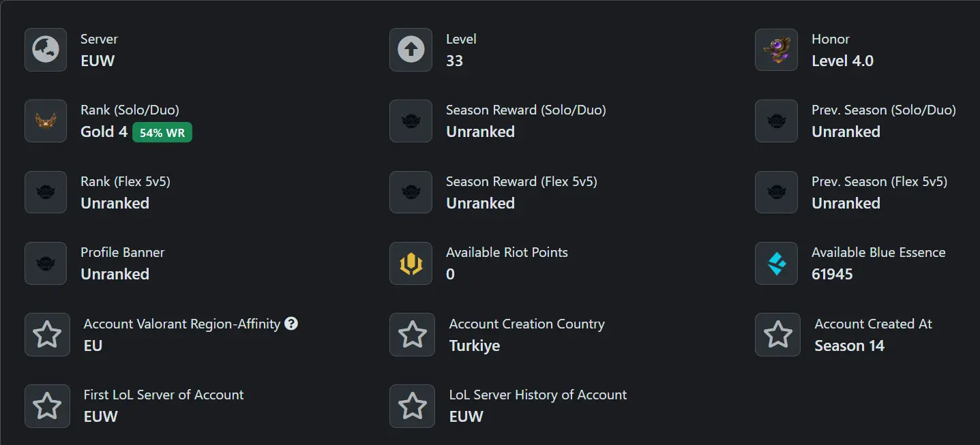This screenshot has width=980, height=445.
Task: Click the Honor level emblem icon
Action: [x=776, y=50]
